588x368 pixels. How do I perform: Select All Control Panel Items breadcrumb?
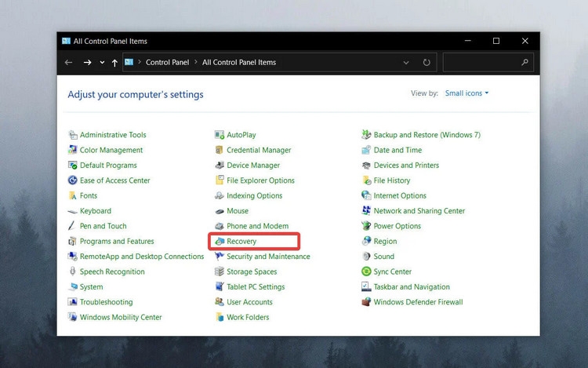pyautogui.click(x=239, y=62)
